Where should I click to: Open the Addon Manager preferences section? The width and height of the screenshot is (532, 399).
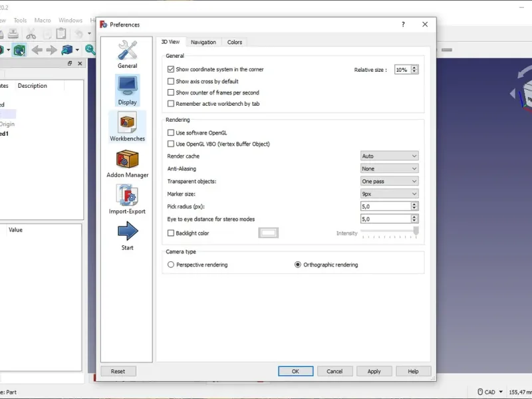[x=127, y=164]
